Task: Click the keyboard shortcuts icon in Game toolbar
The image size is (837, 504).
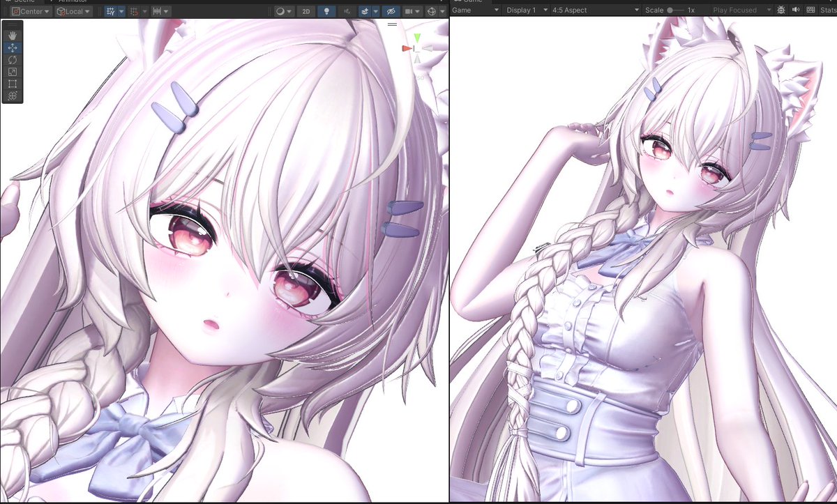Action: point(810,10)
